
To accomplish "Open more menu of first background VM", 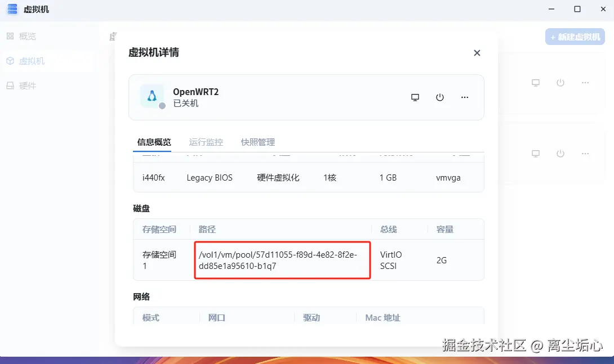I will [585, 83].
